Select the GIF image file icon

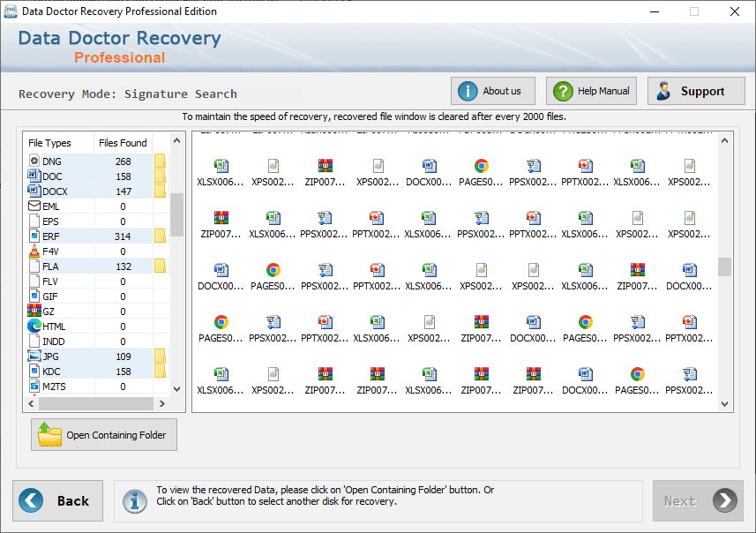[34, 296]
